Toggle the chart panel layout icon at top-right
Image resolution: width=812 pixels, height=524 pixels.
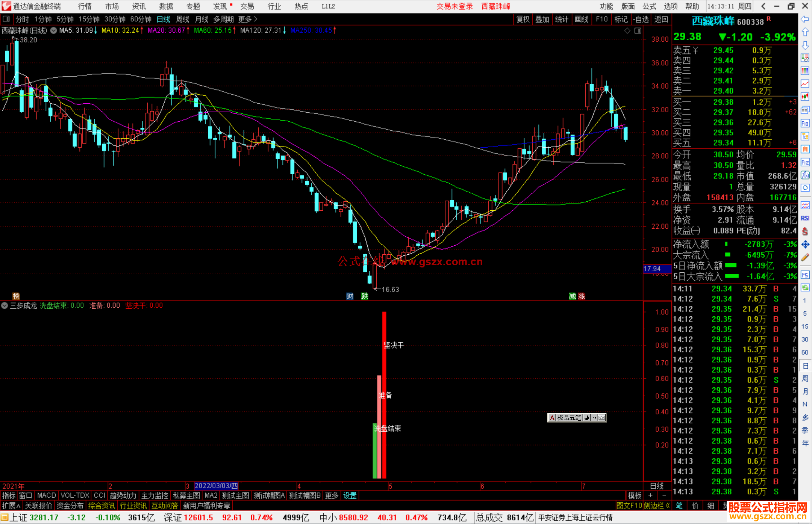(638, 31)
